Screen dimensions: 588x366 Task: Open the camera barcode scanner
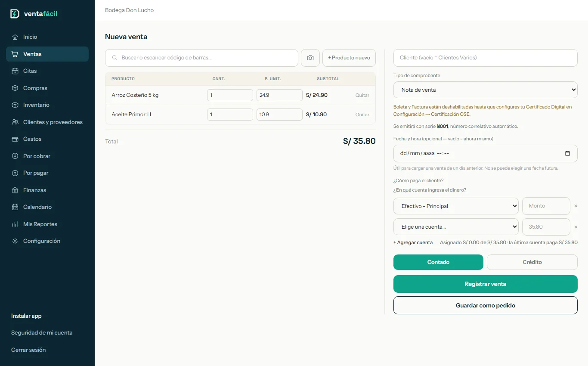tap(310, 58)
